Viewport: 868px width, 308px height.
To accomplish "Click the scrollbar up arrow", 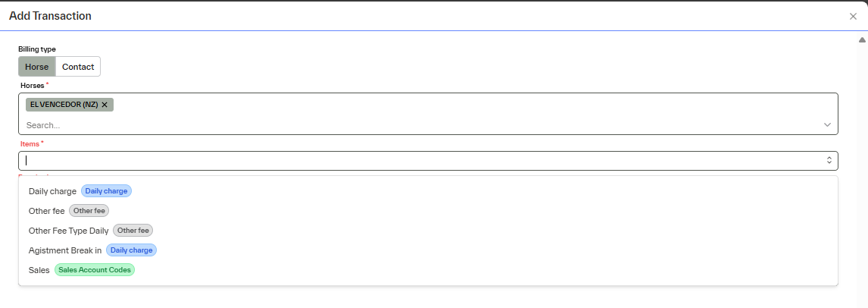I will [x=862, y=40].
